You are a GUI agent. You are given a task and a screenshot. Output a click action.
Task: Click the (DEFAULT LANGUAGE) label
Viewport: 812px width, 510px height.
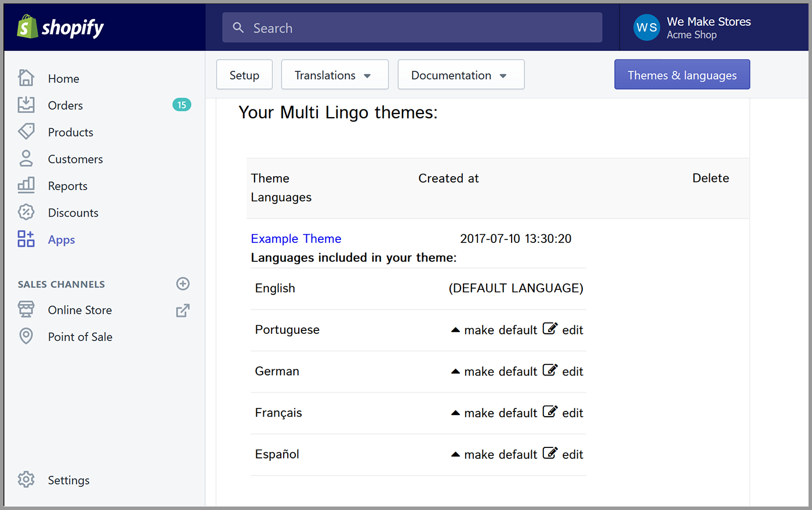[516, 288]
